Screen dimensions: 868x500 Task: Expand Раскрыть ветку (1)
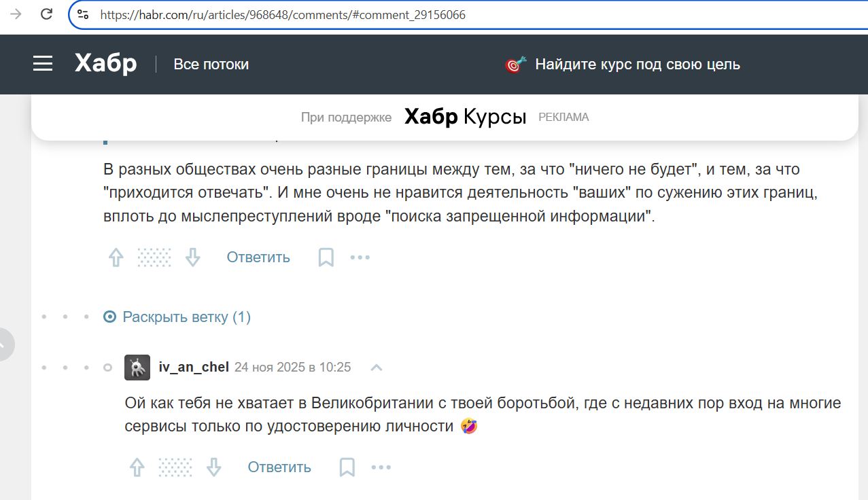point(177,317)
